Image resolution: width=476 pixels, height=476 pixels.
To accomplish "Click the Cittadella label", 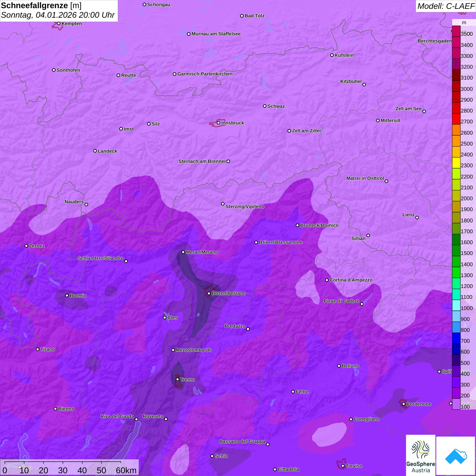I will coord(289,469).
